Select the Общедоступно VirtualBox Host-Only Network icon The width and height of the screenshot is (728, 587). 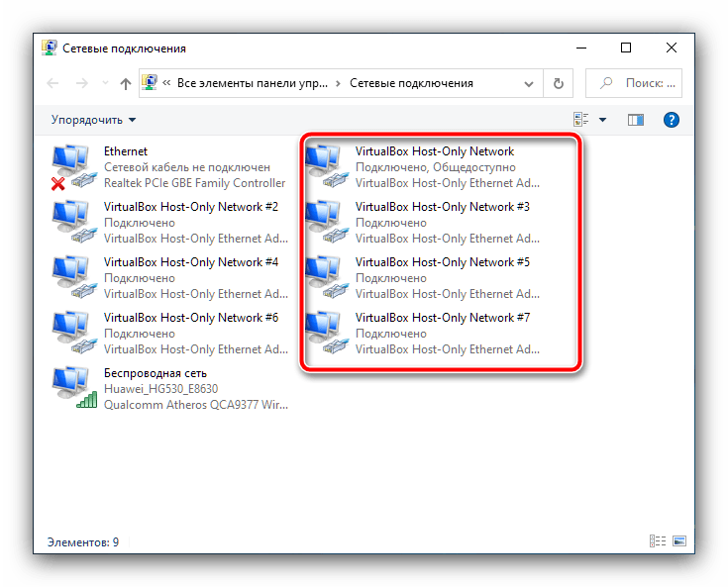327,167
